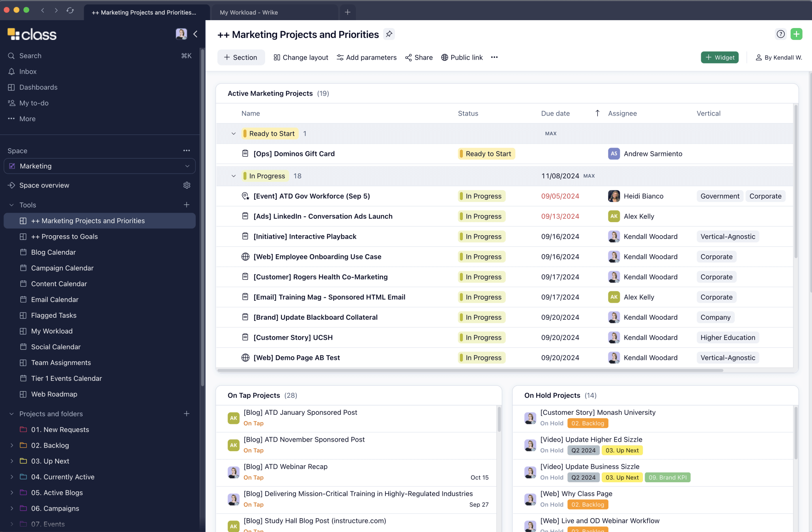Collapse the sidebar with the left arrow
Screen dimensions: 812x532
[195, 34]
